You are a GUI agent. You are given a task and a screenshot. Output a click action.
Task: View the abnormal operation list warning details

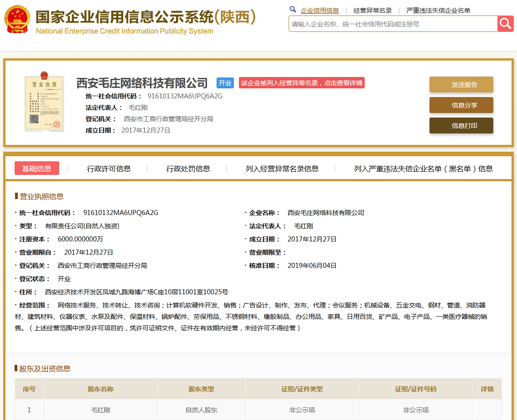coord(301,83)
